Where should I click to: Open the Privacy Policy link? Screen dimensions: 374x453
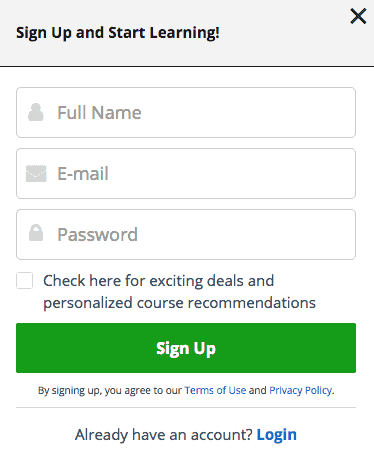click(x=301, y=390)
